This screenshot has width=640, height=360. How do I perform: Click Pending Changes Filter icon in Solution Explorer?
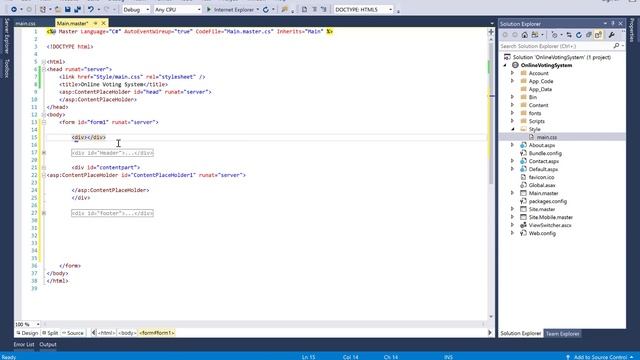[554, 35]
